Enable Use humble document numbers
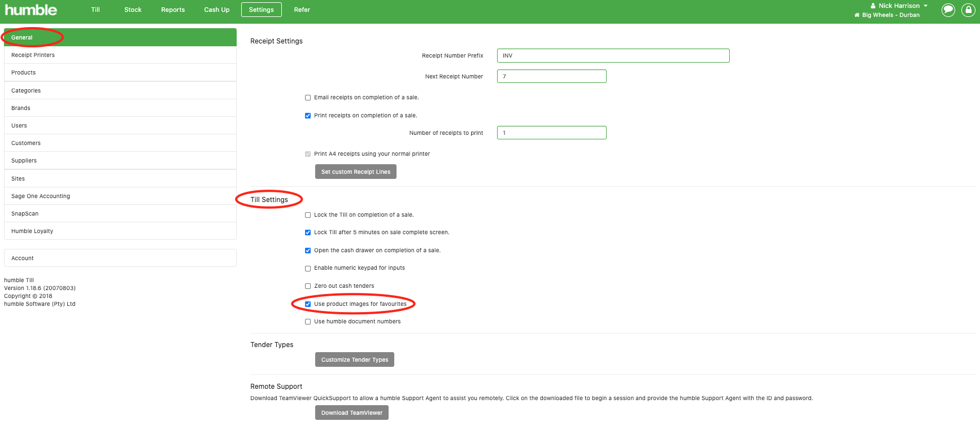The image size is (980, 443). [x=308, y=322]
